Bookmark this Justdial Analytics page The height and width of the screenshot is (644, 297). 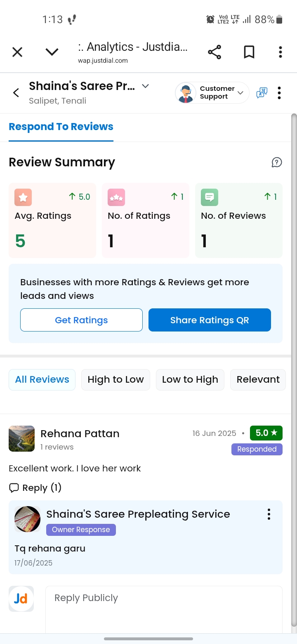click(x=249, y=52)
